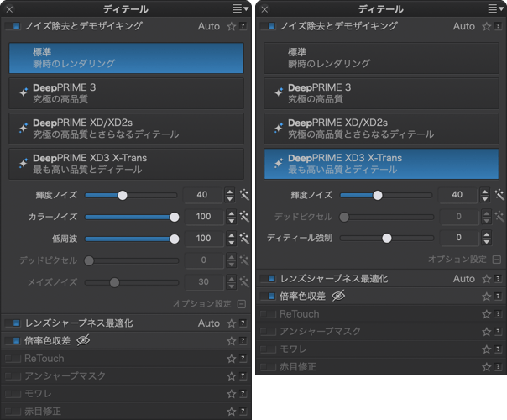507x420 pixels.
Task: Click magic wand auto for カラーノイズ
Action: click(x=244, y=217)
